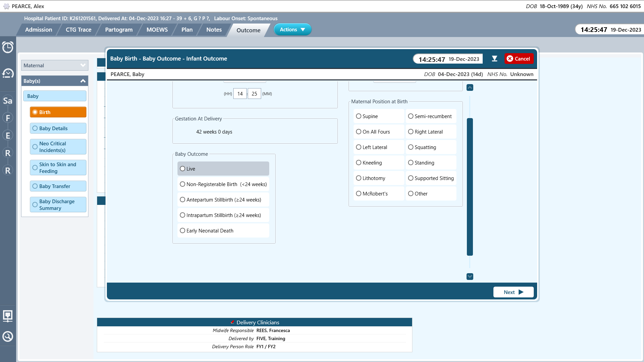Open the Admission tab
Image resolution: width=644 pixels, height=362 pixels.
[x=39, y=30]
